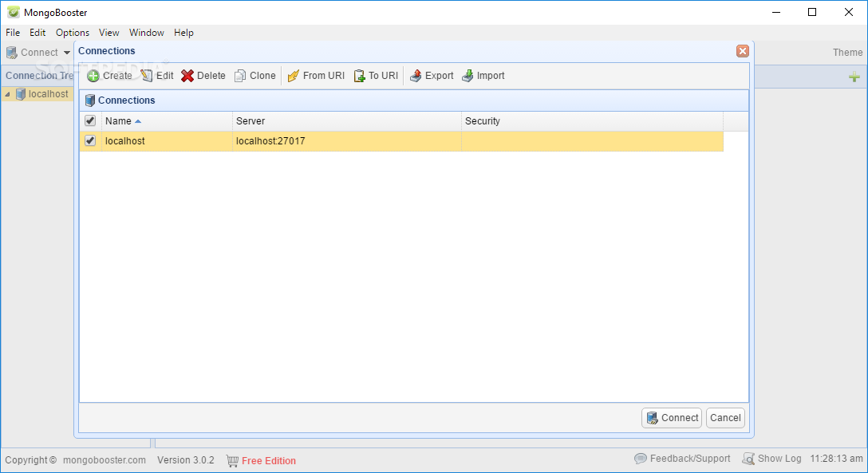Click Show Log in status bar
This screenshot has width=868, height=473.
(771, 459)
